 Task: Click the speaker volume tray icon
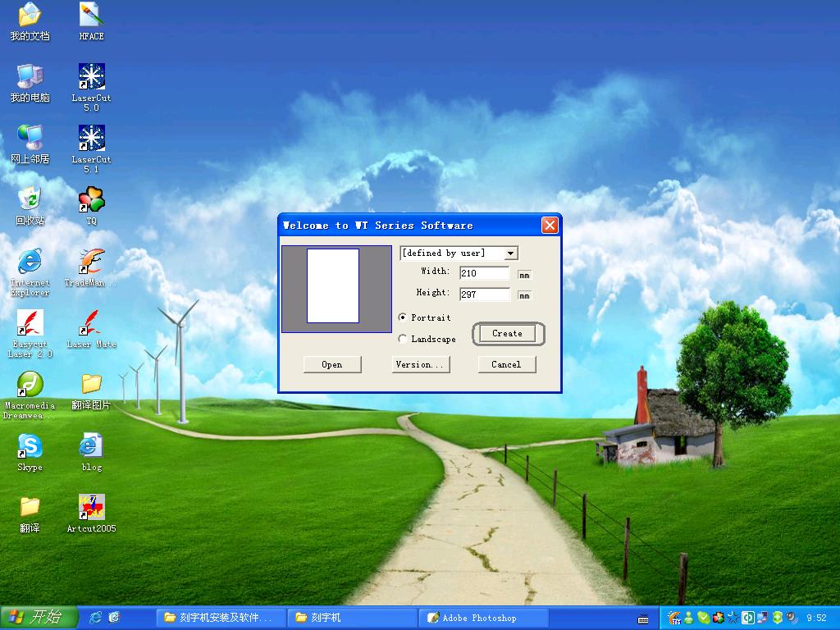pos(792,618)
